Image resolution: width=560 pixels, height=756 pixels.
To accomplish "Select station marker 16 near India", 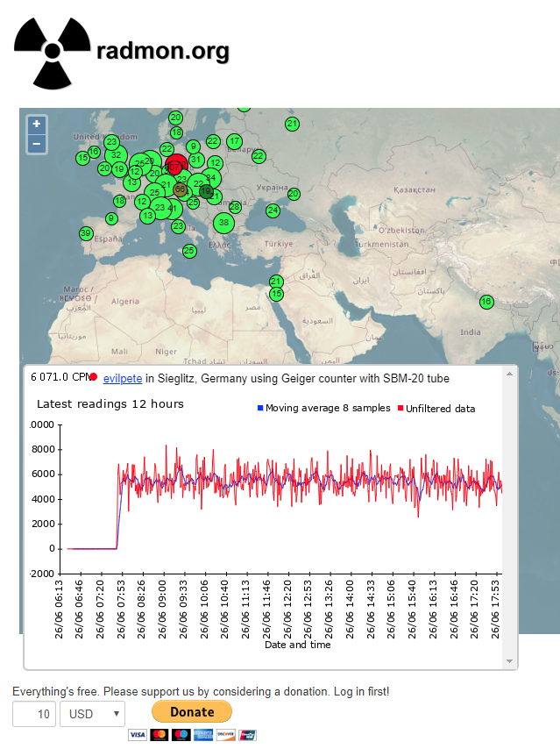I will click(486, 302).
